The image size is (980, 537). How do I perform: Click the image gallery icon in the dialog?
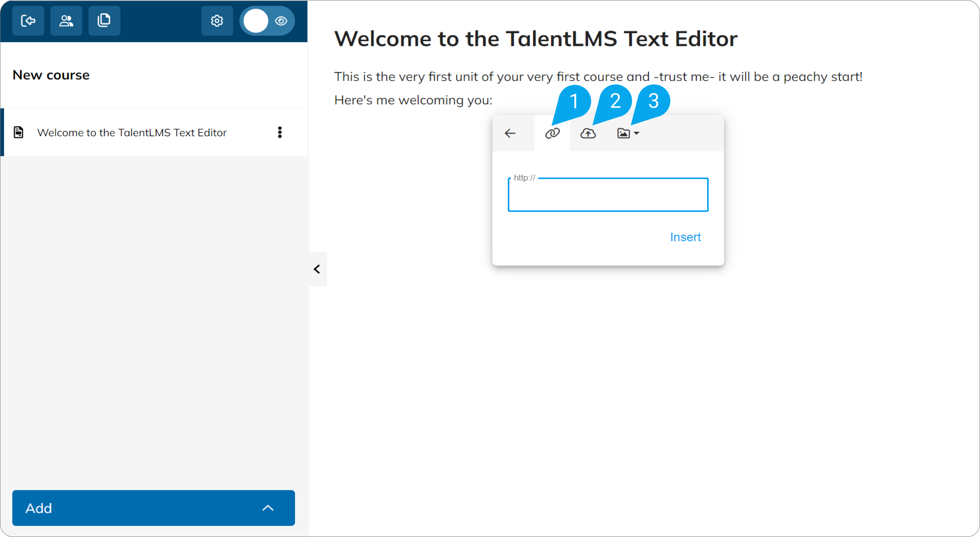click(x=623, y=133)
